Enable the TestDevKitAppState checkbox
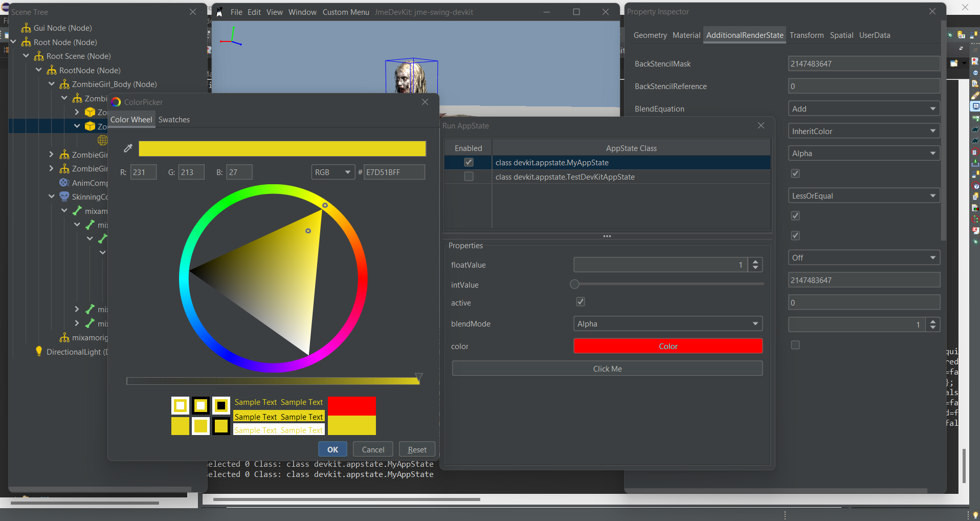The height and width of the screenshot is (521, 980). pos(469,177)
